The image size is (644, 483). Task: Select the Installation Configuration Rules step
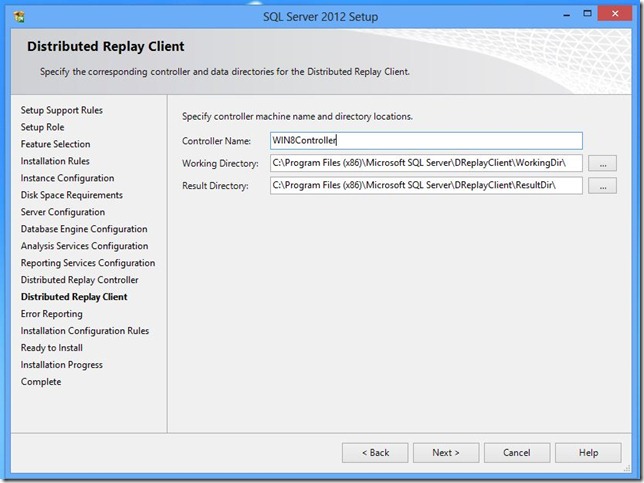point(85,331)
